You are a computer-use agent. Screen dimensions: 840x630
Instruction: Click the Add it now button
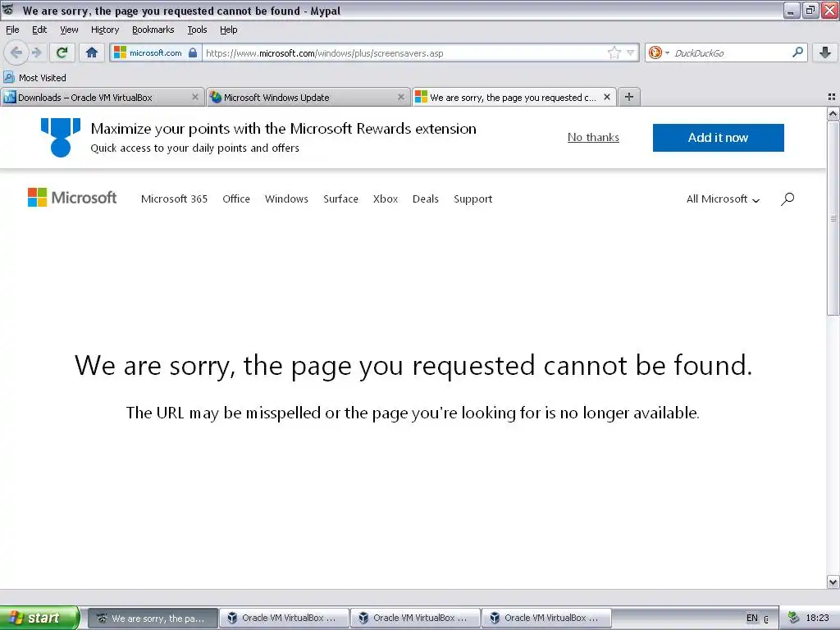(718, 138)
